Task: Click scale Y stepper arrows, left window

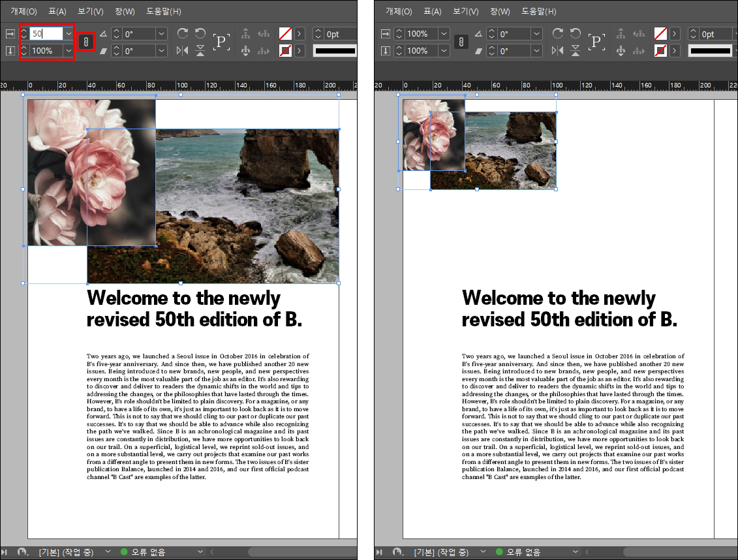Action: click(23, 51)
